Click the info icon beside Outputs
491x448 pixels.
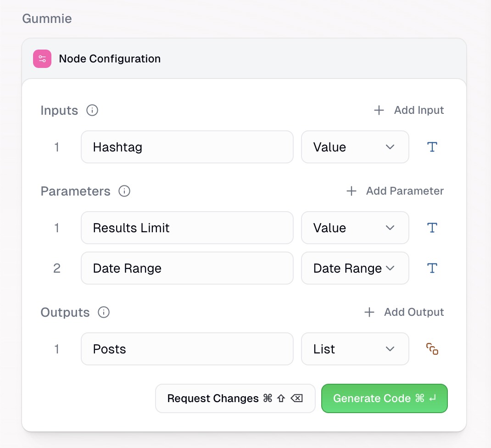pos(104,312)
